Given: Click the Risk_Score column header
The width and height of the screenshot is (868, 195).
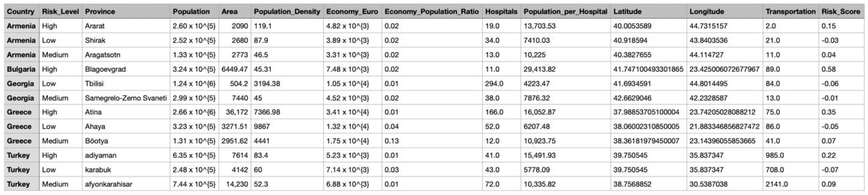Looking at the screenshot, I should click(x=840, y=12).
